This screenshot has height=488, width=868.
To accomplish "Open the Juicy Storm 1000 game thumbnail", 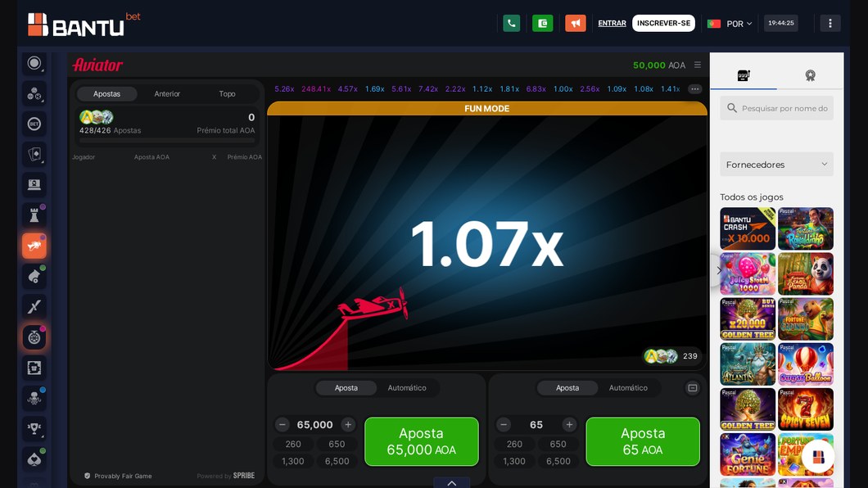I will click(748, 273).
